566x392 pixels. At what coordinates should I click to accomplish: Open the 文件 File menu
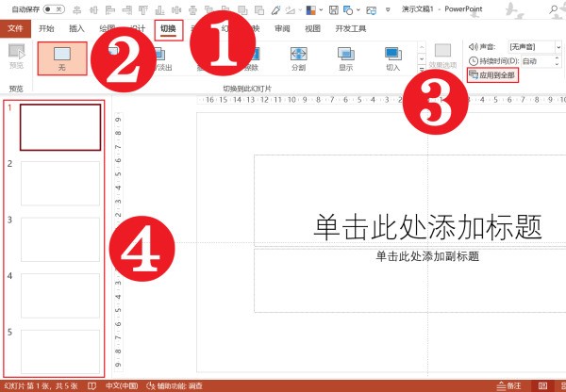(x=14, y=28)
